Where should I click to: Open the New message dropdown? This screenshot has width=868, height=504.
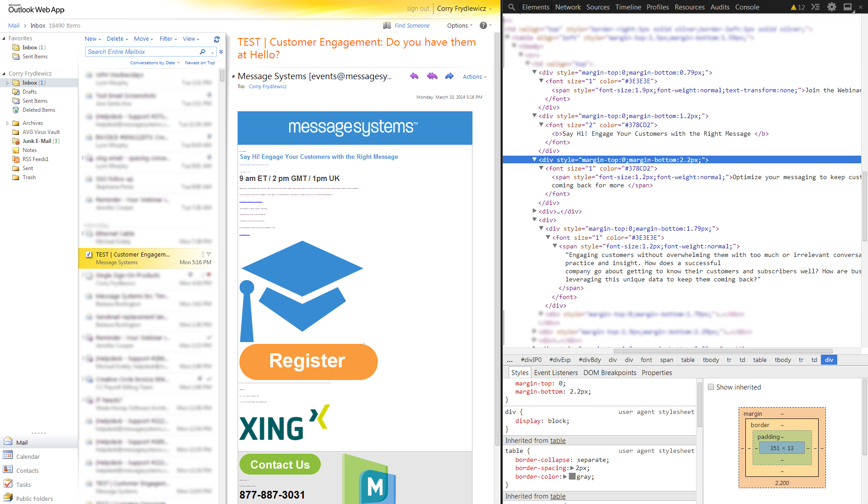pos(93,39)
